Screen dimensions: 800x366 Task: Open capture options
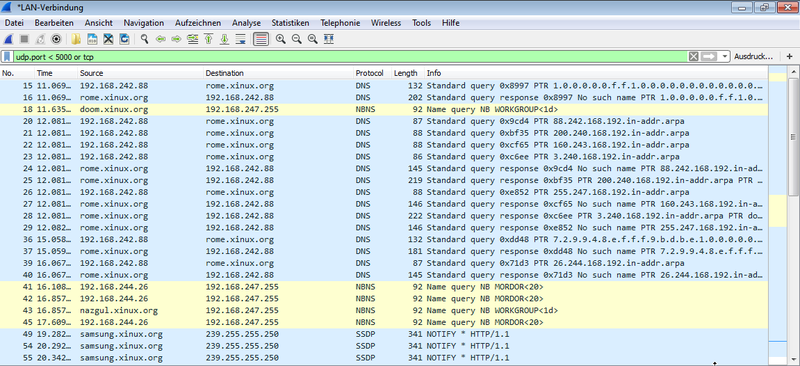[x=56, y=39]
